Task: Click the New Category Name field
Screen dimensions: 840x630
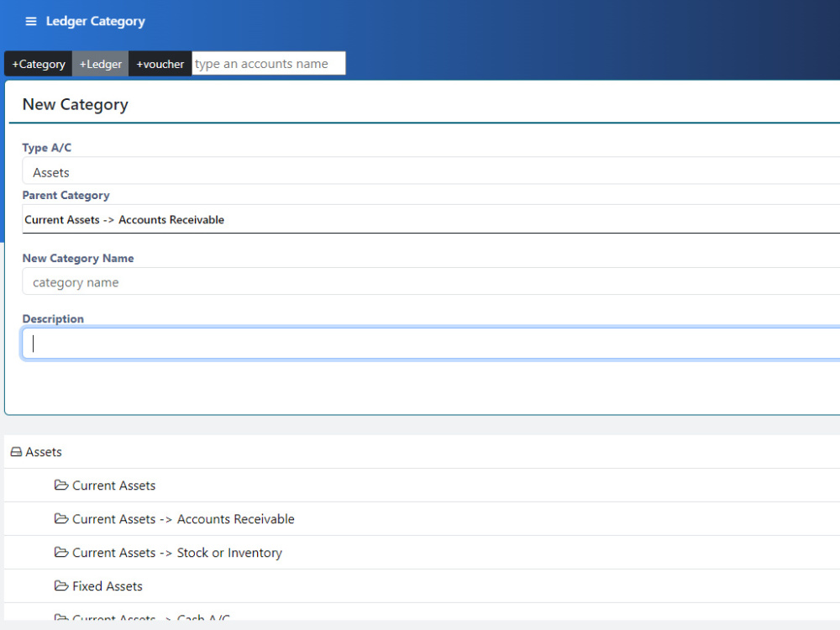Action: (x=431, y=281)
